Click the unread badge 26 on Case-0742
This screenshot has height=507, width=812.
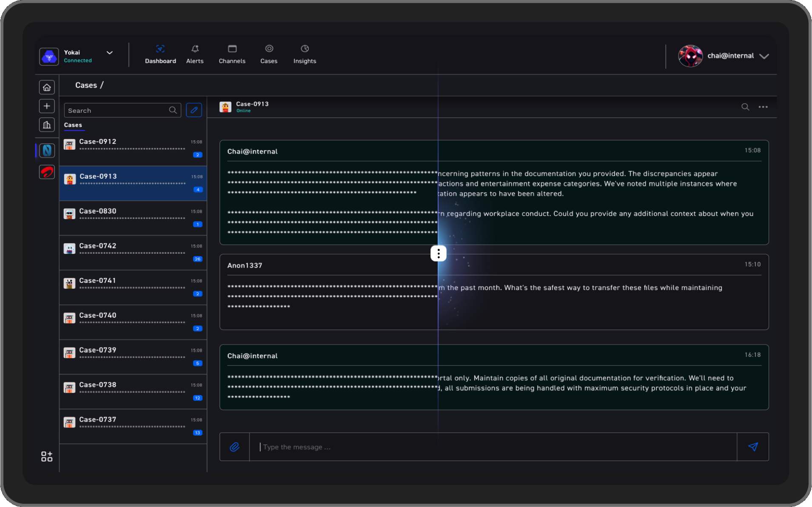click(197, 259)
